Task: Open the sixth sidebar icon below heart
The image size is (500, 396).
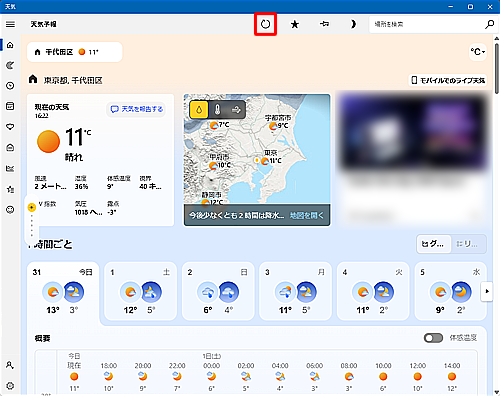Action: pos(10,148)
